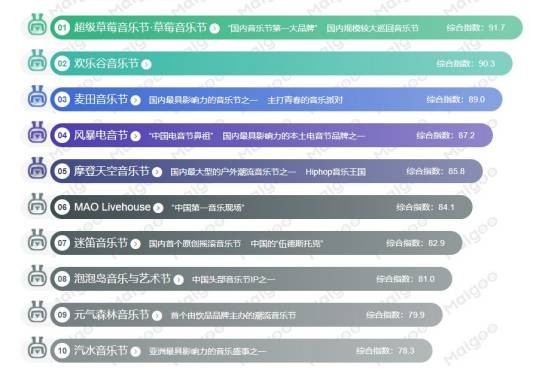Click the 综合指数: 82.9 score
Screen dimensions: 536x371
pos(416,243)
